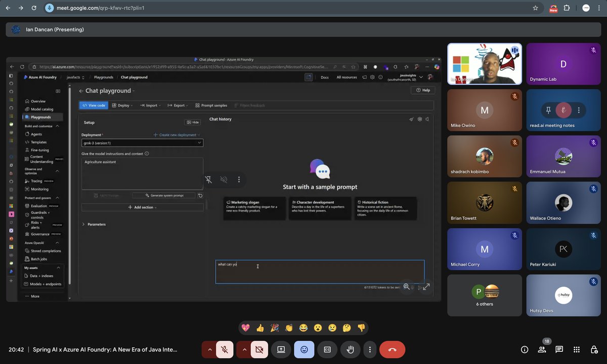Open more options on the presentation overlay

coord(239,179)
